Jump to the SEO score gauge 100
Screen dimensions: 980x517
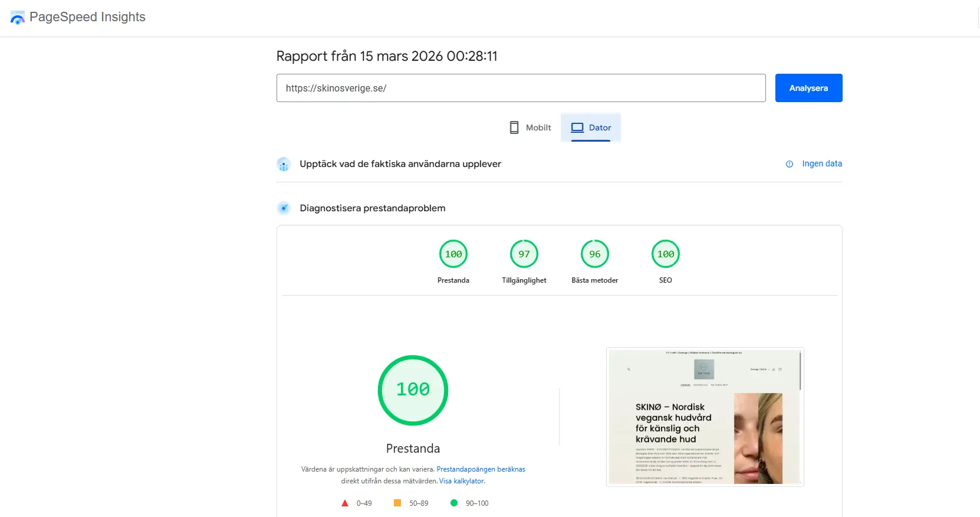[666, 254]
